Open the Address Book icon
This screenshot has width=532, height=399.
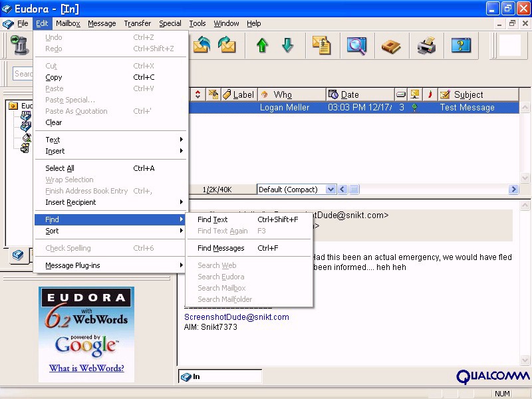[x=391, y=46]
